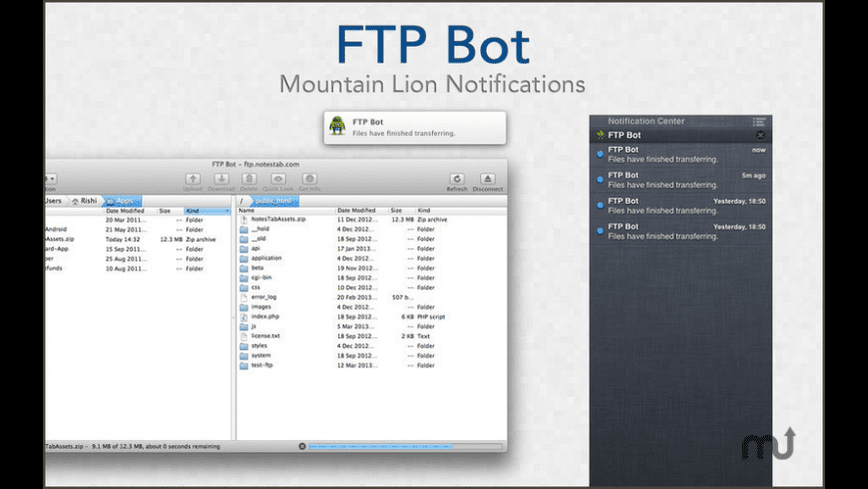The height and width of the screenshot is (489, 868).
Task: Sort remote files by Size column
Action: pyautogui.click(x=402, y=211)
